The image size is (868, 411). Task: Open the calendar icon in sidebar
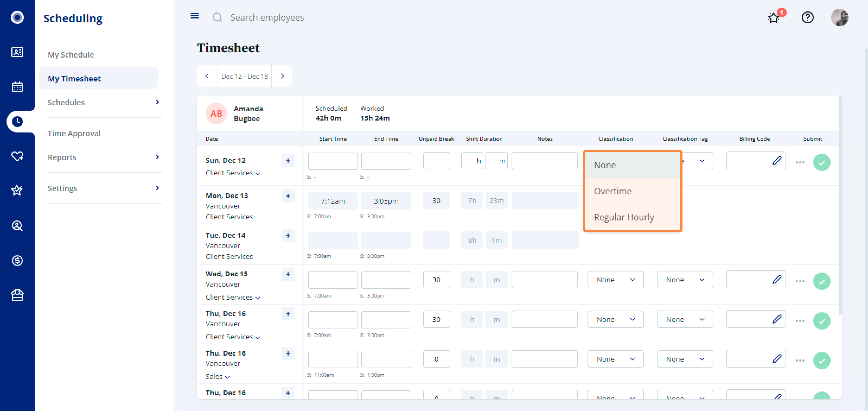(17, 87)
